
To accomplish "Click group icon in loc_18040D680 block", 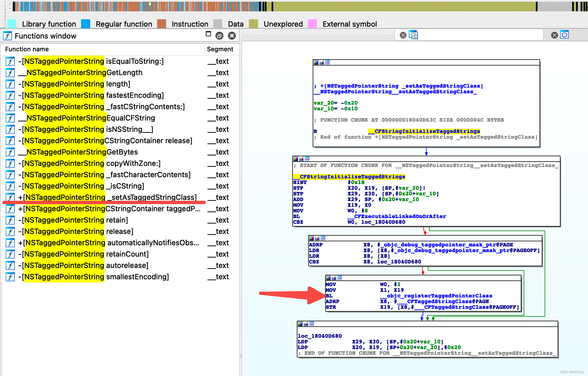I will click(312, 324).
